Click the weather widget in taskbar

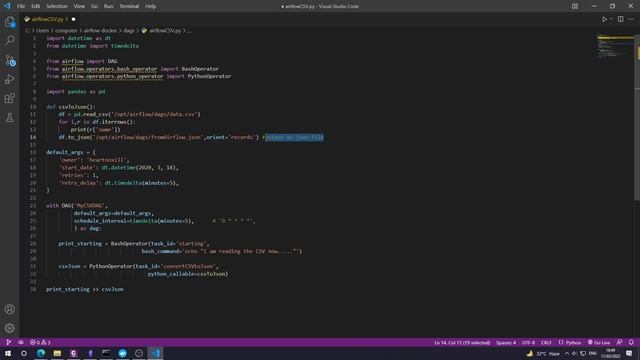click(543, 353)
